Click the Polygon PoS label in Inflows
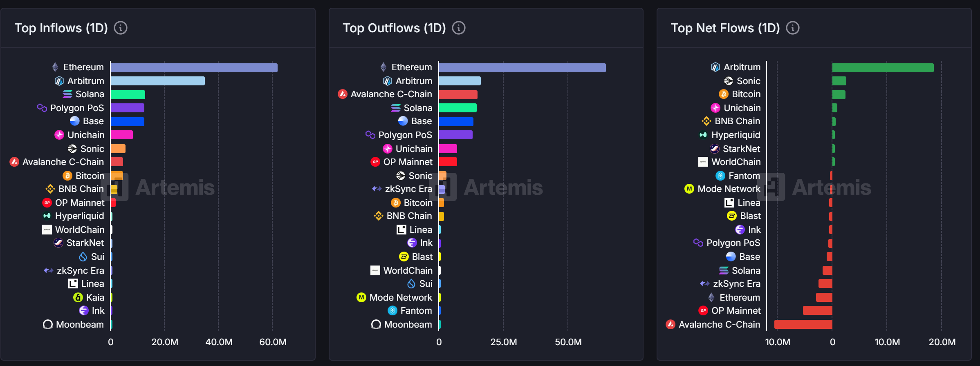 (x=77, y=108)
